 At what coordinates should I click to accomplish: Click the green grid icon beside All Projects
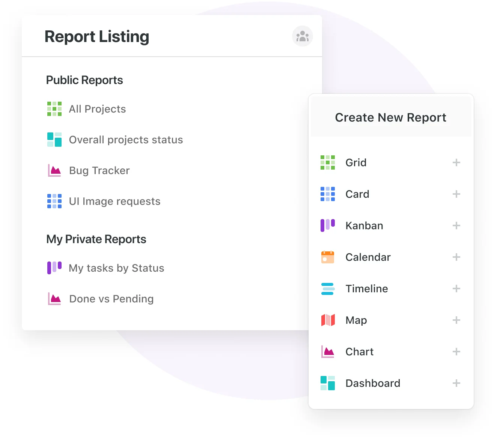tap(54, 109)
